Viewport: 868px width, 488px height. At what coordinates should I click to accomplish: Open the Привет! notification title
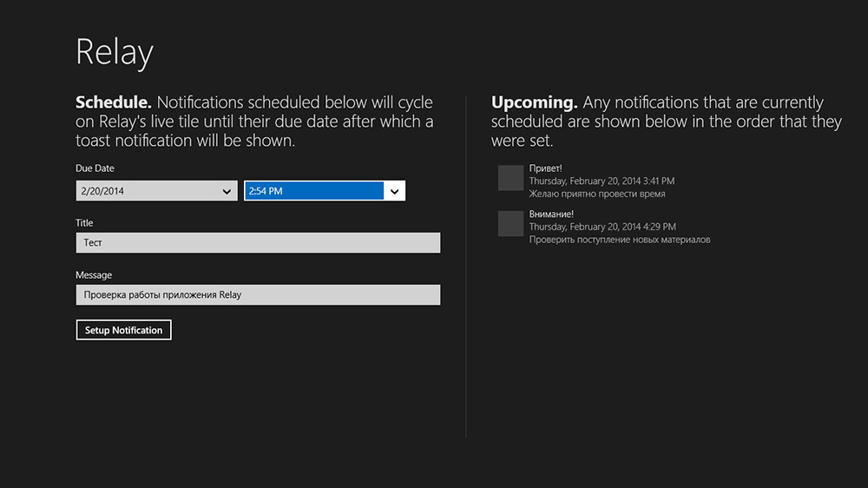(545, 168)
